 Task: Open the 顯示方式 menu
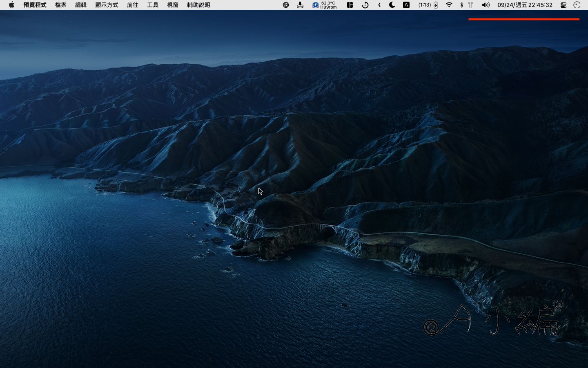[x=107, y=5]
